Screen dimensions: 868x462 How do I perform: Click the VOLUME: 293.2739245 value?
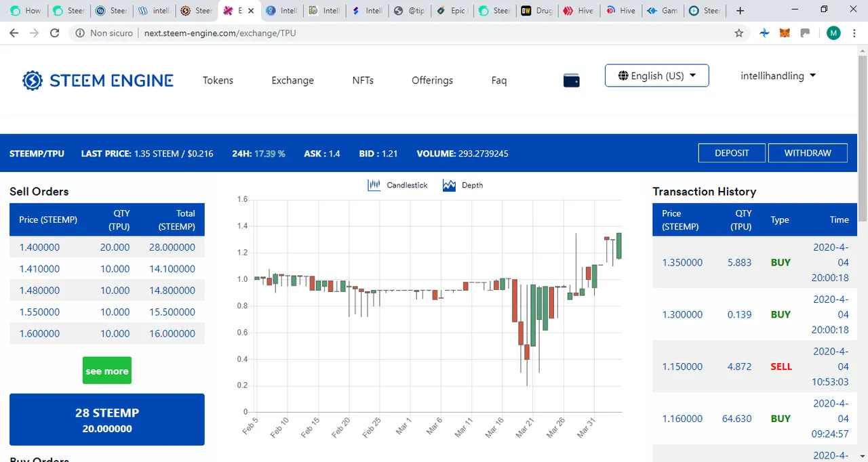click(x=462, y=154)
